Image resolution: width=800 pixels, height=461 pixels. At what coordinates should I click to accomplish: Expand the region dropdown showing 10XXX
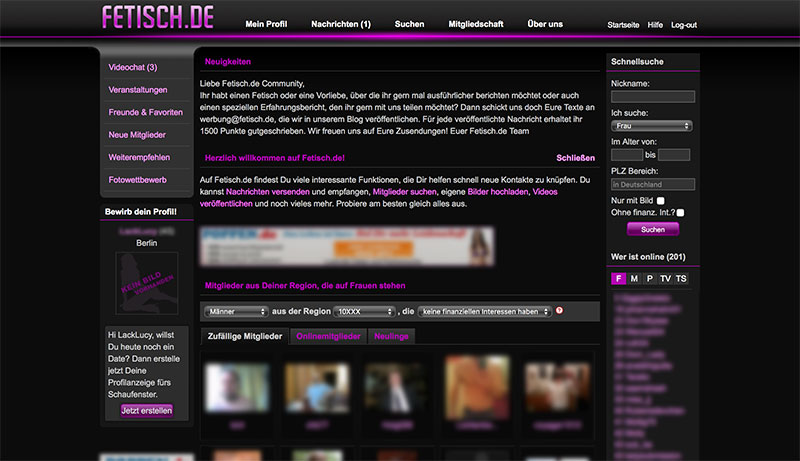coord(364,312)
